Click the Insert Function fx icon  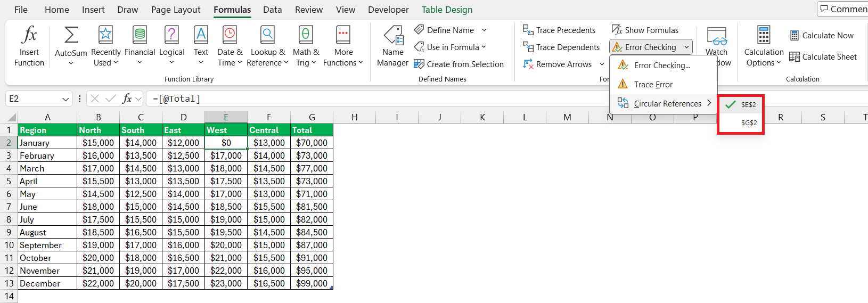tap(29, 35)
